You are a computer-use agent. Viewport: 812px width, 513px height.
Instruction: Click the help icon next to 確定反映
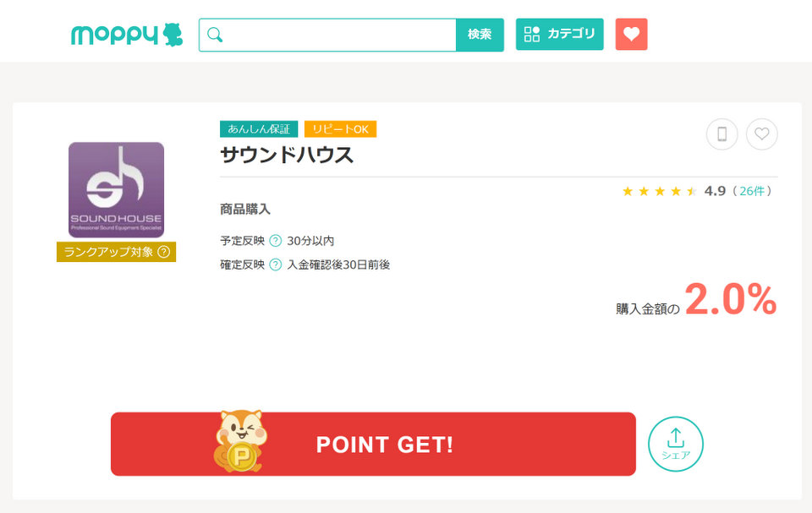tap(275, 265)
